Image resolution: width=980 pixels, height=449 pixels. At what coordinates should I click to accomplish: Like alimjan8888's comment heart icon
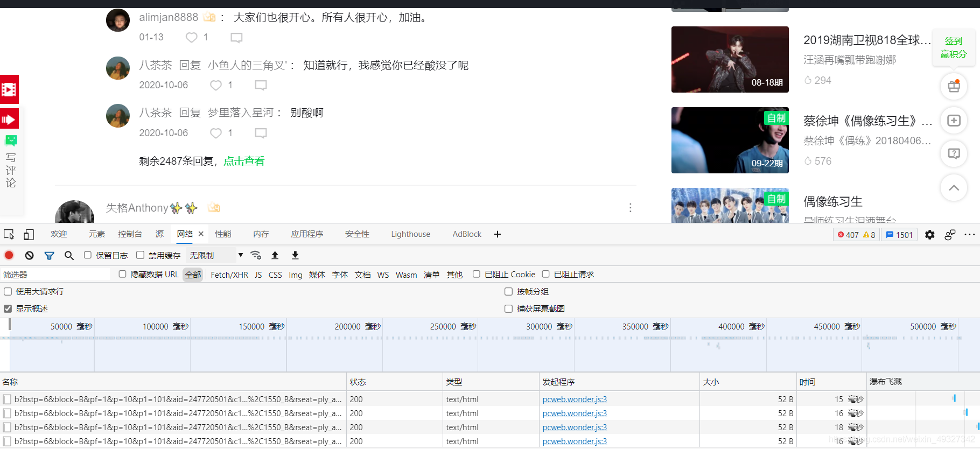click(x=191, y=37)
